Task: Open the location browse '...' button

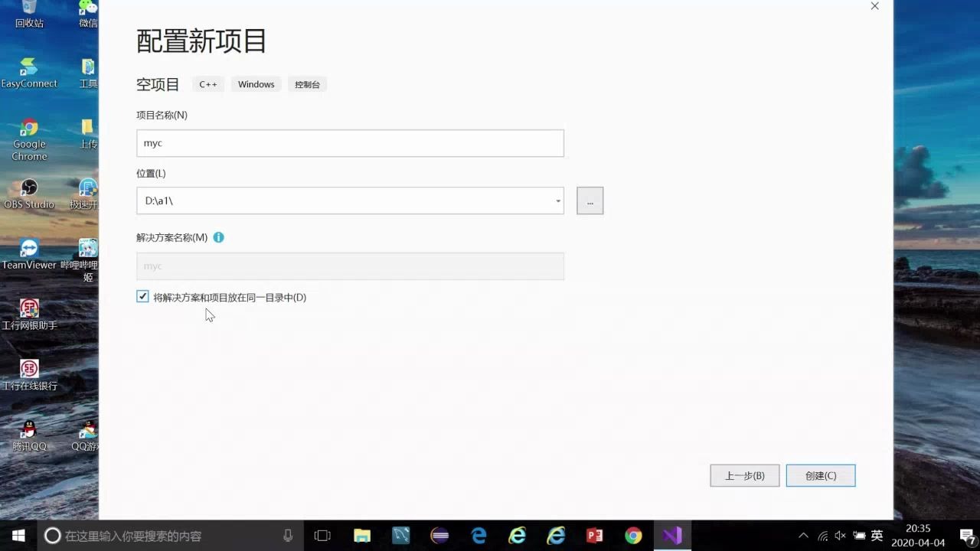Action: click(590, 201)
